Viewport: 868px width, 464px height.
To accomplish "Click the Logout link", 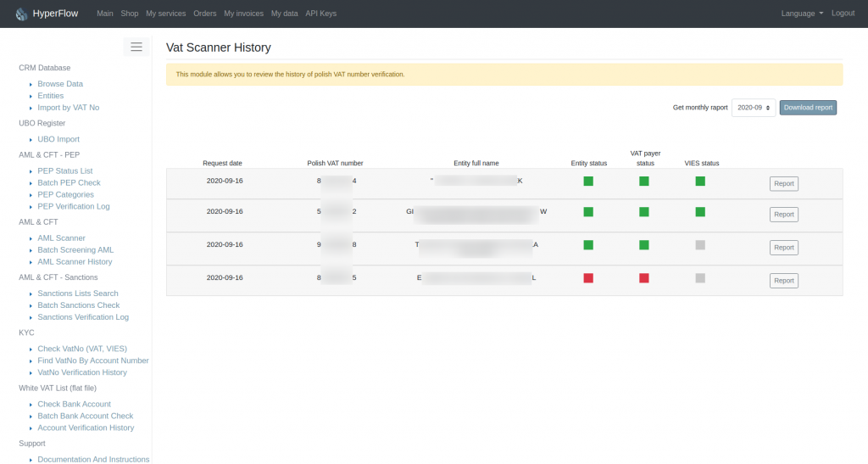I will click(x=843, y=14).
